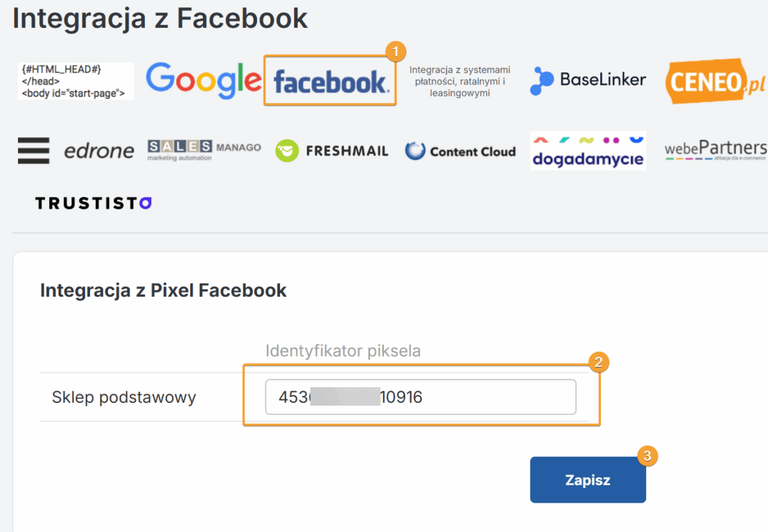Click the orange step 1 marker badge
This screenshot has height=532, width=768.
point(396,51)
